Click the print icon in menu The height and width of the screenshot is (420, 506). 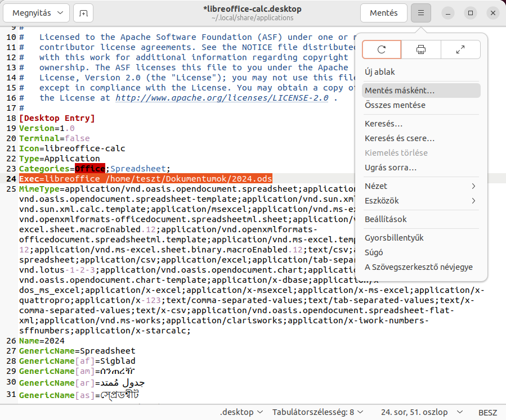click(421, 49)
